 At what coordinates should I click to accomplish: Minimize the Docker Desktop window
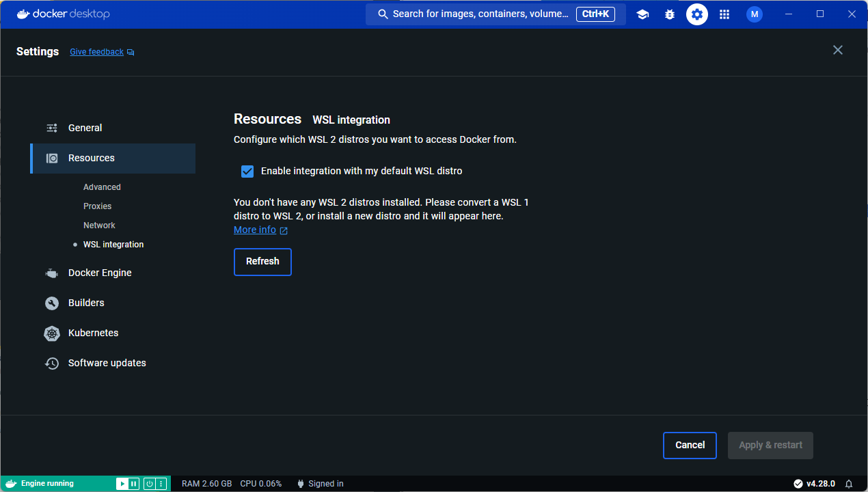click(x=789, y=14)
